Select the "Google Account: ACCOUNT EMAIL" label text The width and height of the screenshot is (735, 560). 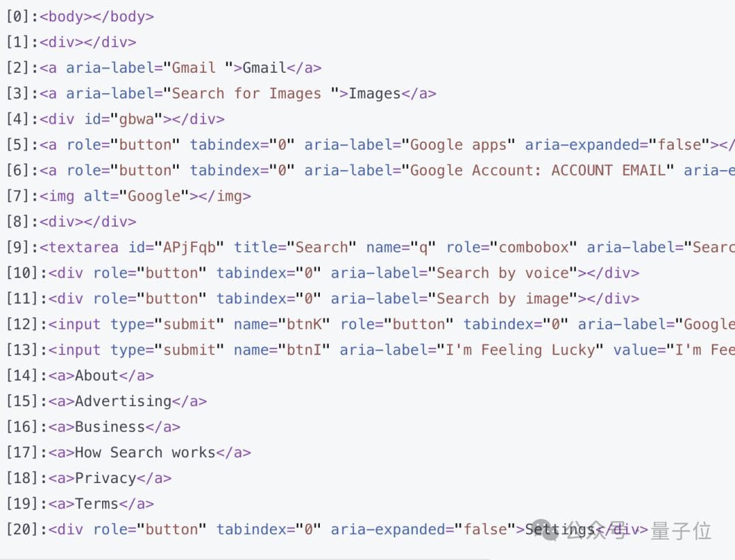tap(538, 170)
